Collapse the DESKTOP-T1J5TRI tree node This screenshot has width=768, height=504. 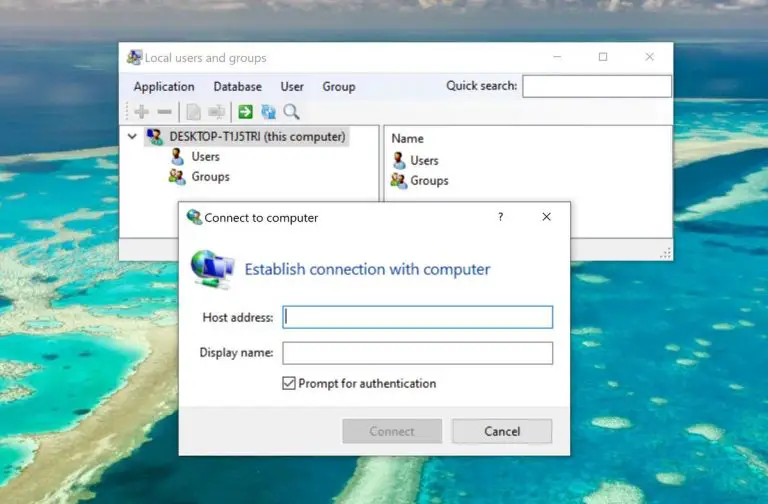133,137
